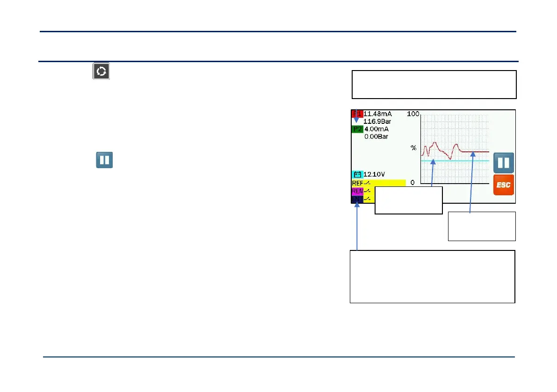Click the % label on graph axis
557x392 pixels.
(413, 148)
